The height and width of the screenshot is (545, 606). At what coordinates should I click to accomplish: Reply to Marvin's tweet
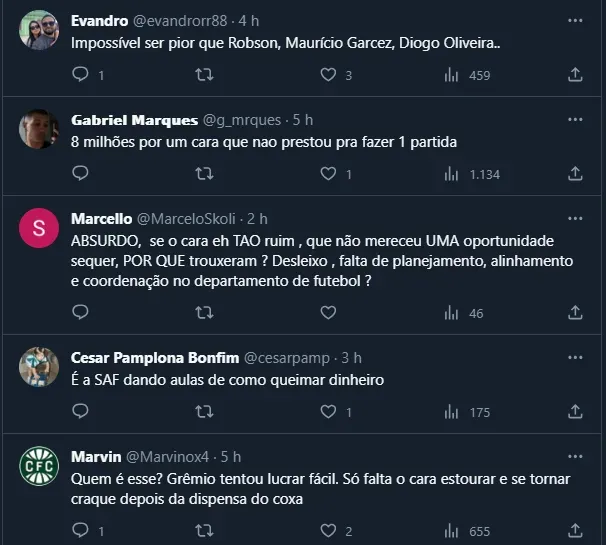point(81,531)
